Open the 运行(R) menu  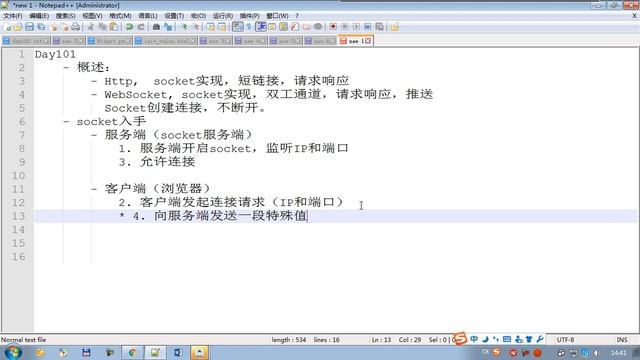[223, 16]
